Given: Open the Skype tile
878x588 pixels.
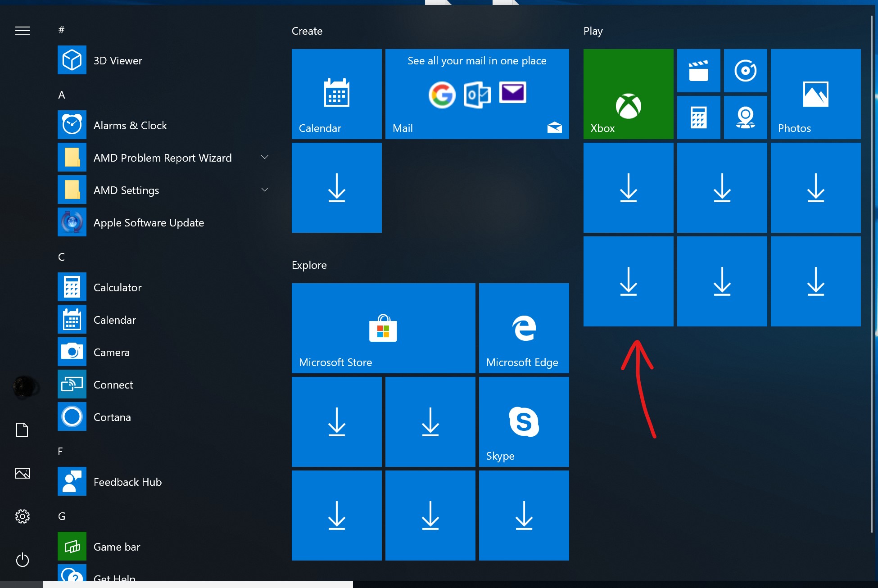Looking at the screenshot, I should 524,422.
